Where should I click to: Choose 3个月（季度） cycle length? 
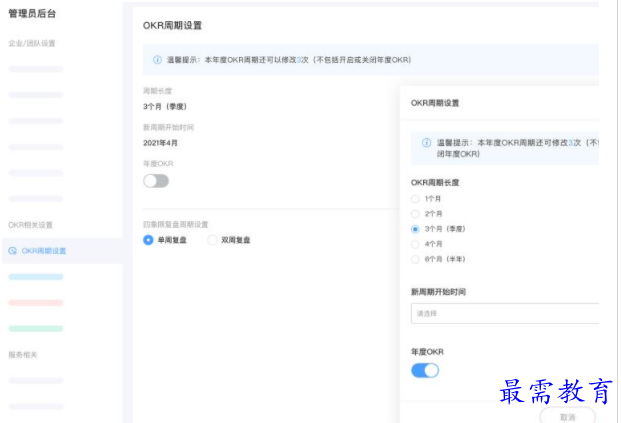click(x=415, y=229)
